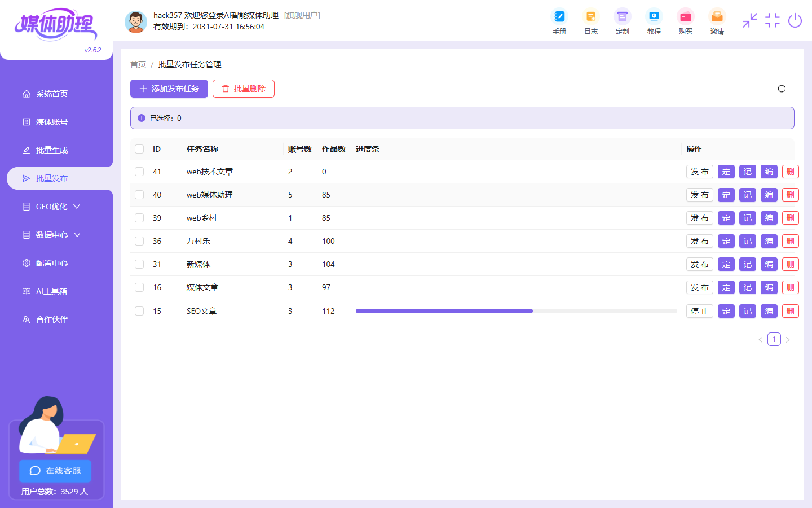The image size is (812, 508).
Task: Click 发布 for 新媒体 task
Action: [700, 264]
